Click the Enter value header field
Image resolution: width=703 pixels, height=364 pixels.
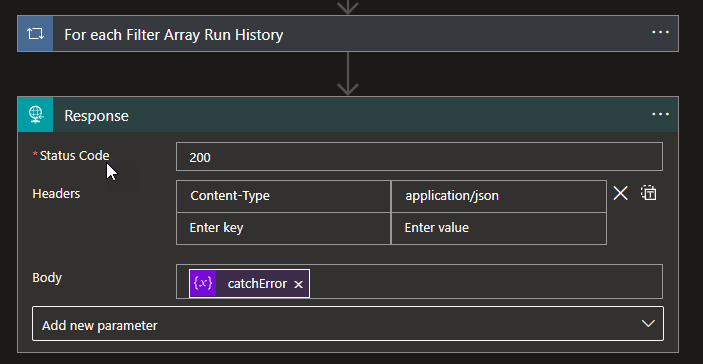(499, 228)
